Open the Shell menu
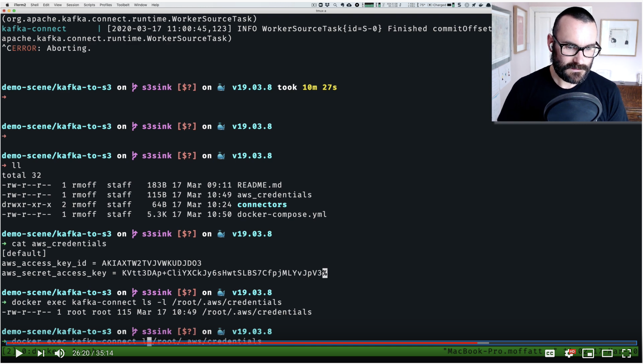The width and height of the screenshot is (643, 364). (35, 5)
